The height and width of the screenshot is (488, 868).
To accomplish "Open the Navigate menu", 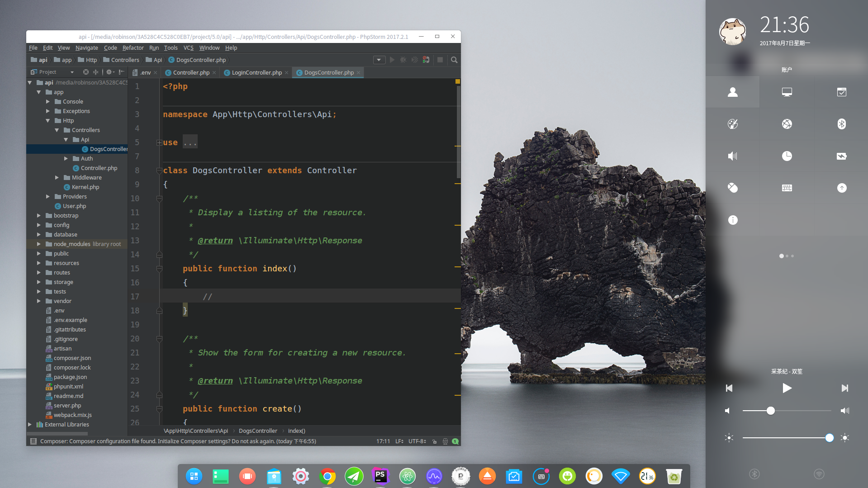I will pos(87,48).
